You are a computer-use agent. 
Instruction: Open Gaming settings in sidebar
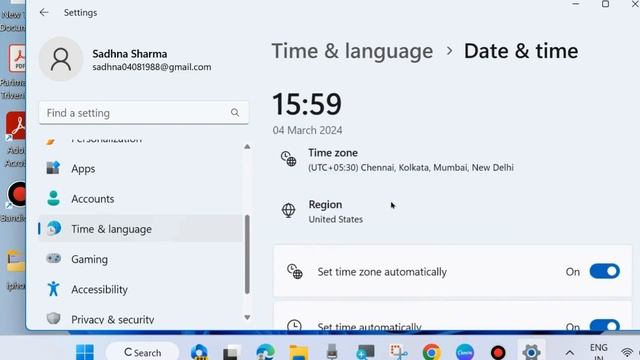tap(140, 259)
